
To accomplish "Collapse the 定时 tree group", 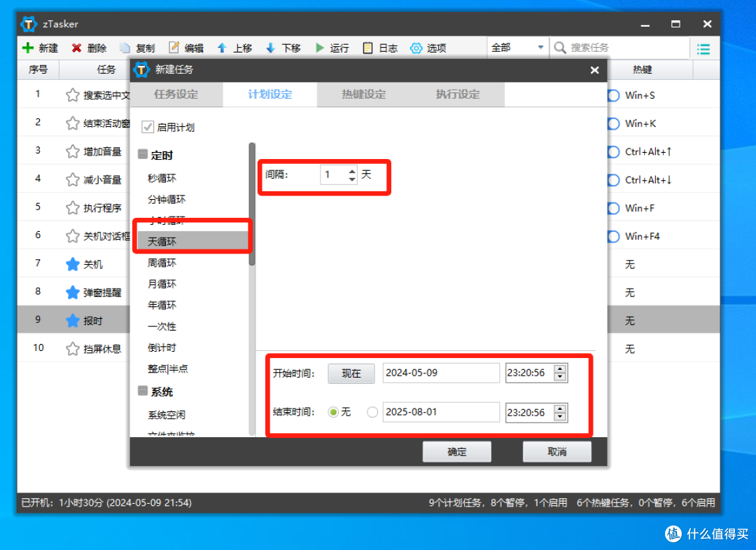I will pyautogui.click(x=143, y=154).
